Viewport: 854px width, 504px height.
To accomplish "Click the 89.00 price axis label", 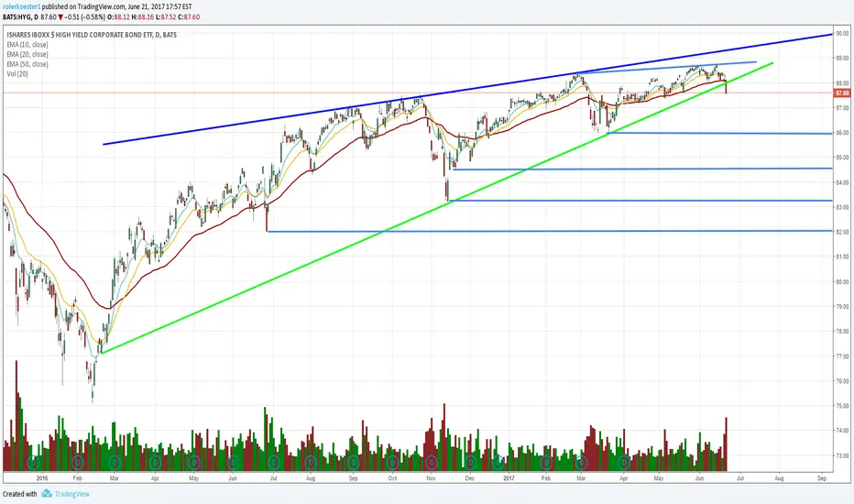I will 842,59.
